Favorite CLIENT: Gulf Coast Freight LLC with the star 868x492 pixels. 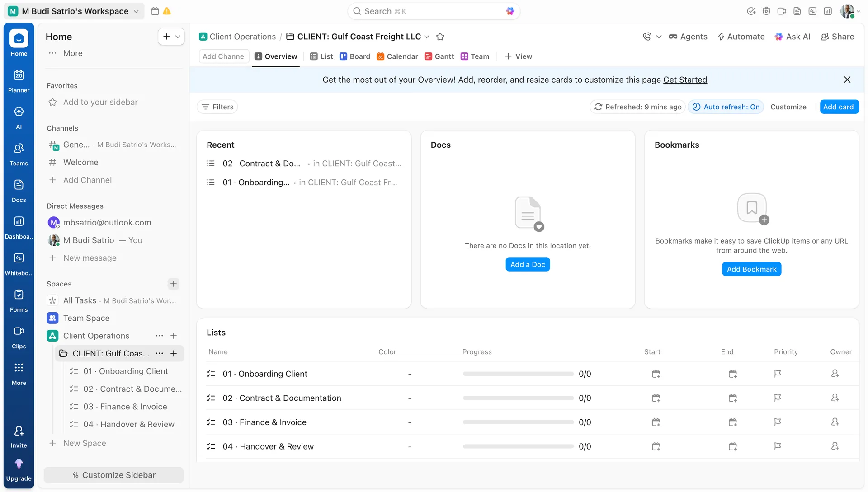(x=440, y=37)
